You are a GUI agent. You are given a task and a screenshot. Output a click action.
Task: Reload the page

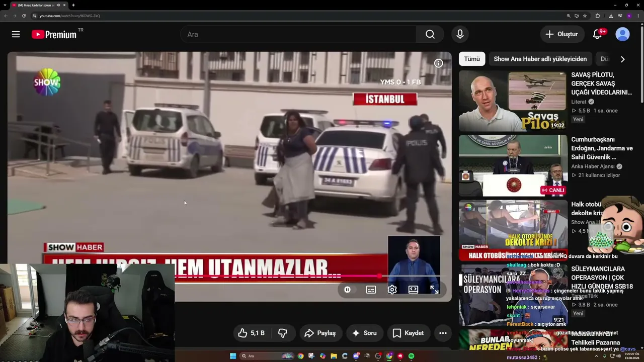click(x=24, y=16)
